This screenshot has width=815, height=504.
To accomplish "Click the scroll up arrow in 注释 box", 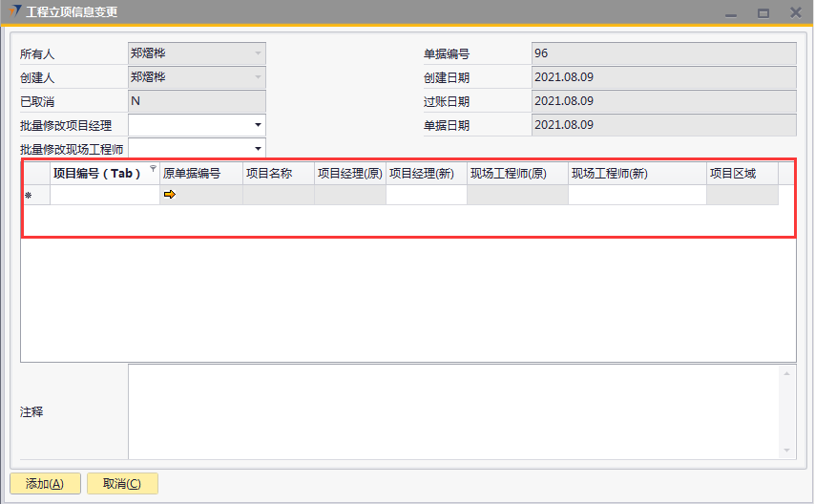I will pyautogui.click(x=787, y=373).
